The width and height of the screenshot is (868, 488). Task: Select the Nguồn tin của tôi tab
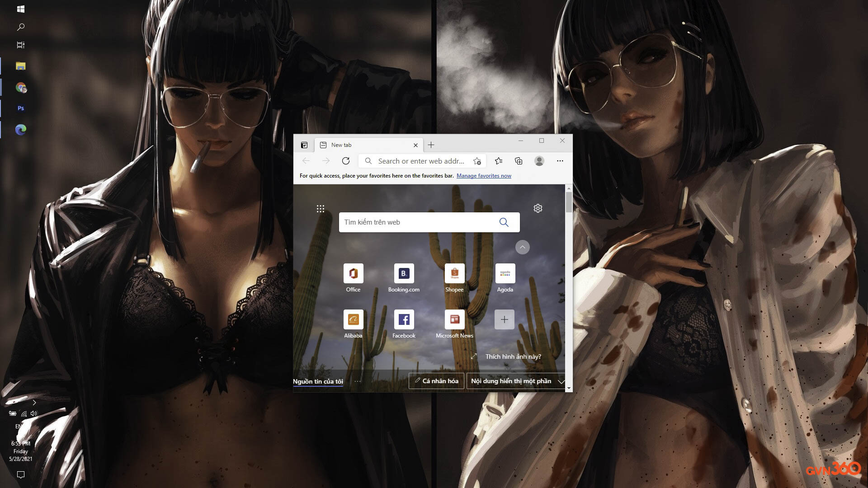click(318, 381)
